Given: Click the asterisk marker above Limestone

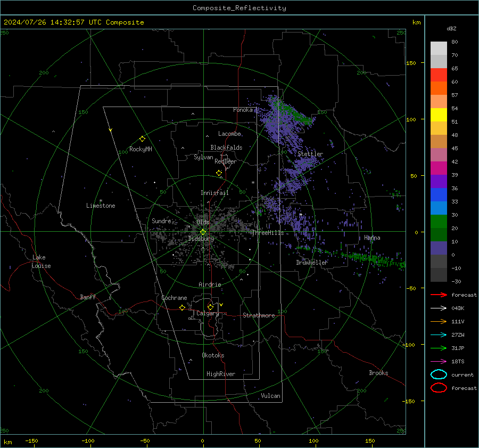Looking at the screenshot, I should tap(101, 201).
